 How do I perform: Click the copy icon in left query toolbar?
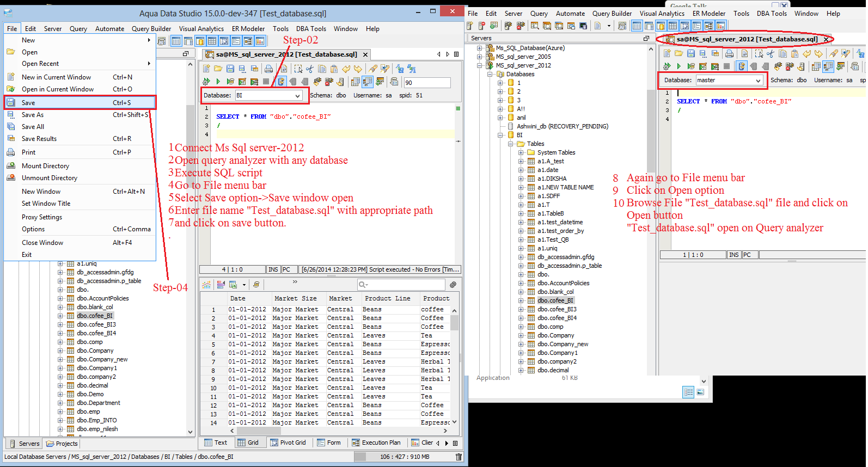click(x=322, y=69)
